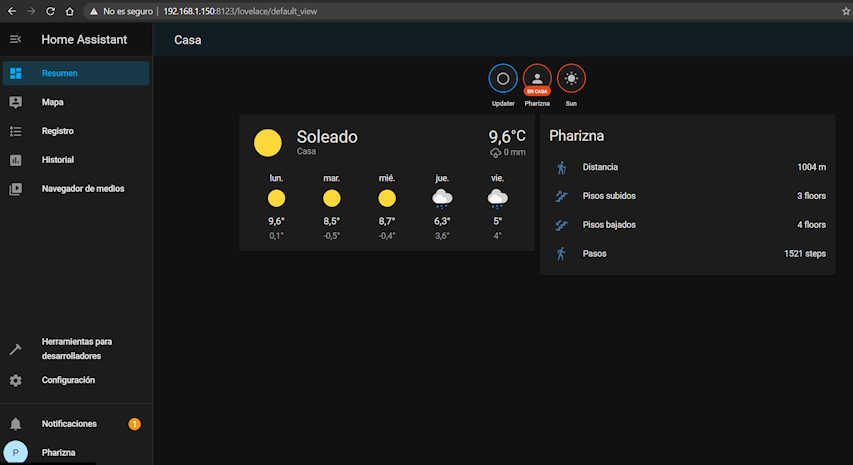Image resolution: width=853 pixels, height=465 pixels.
Task: Open the developer tools hammer icon
Action: [x=15, y=349]
